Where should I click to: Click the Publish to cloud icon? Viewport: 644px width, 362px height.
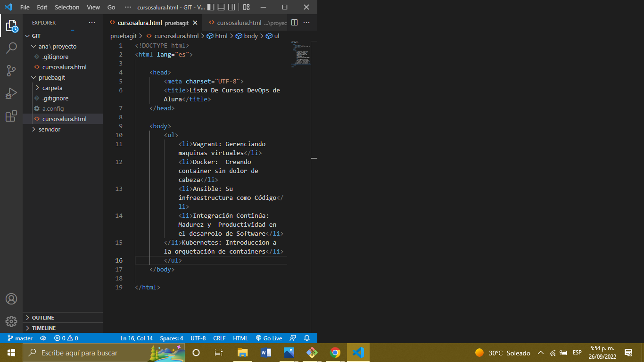point(43,338)
